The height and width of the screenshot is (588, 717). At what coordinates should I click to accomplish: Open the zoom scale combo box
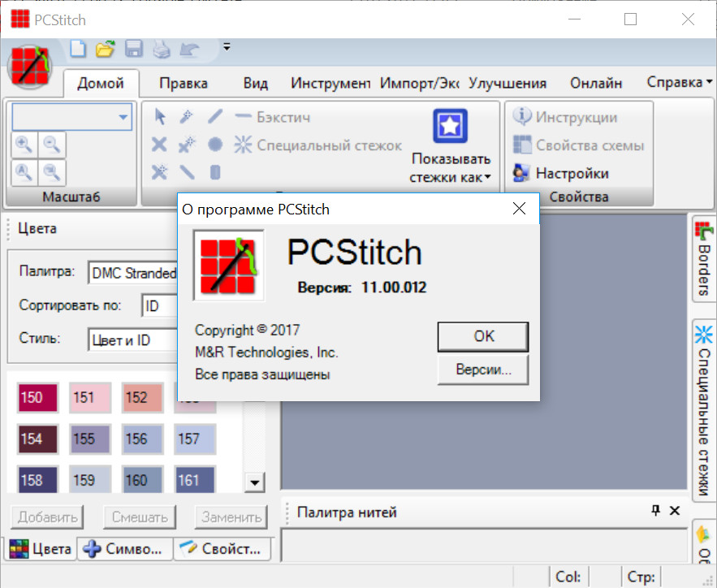tap(72, 117)
